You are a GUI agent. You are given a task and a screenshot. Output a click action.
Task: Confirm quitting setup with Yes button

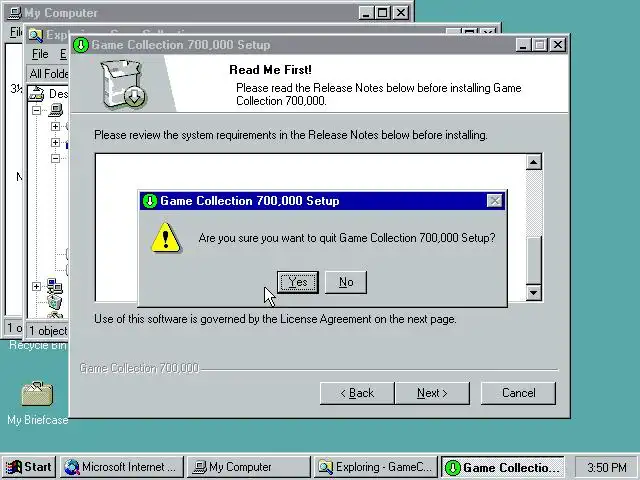pyautogui.click(x=298, y=282)
